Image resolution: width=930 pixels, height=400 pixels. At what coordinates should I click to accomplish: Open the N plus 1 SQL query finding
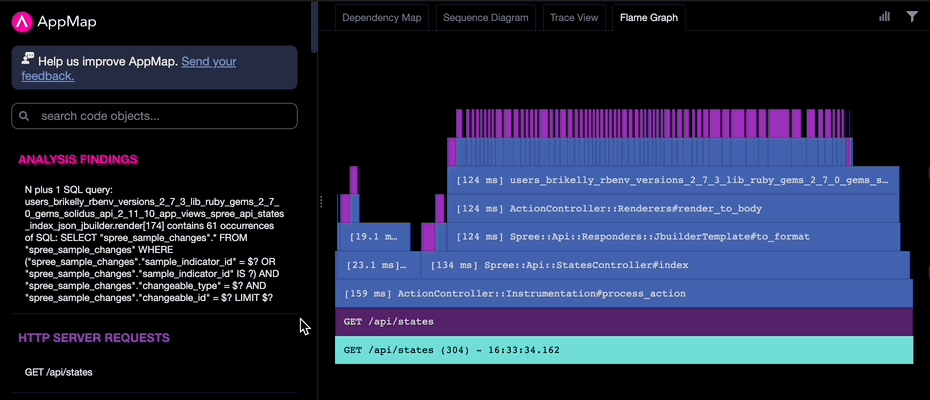154,244
